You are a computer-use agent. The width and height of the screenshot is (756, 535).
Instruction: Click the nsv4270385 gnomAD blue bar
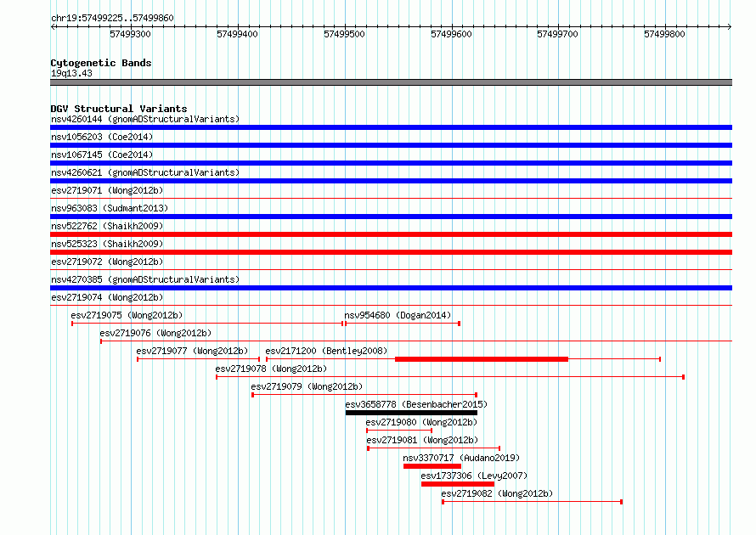391,288
